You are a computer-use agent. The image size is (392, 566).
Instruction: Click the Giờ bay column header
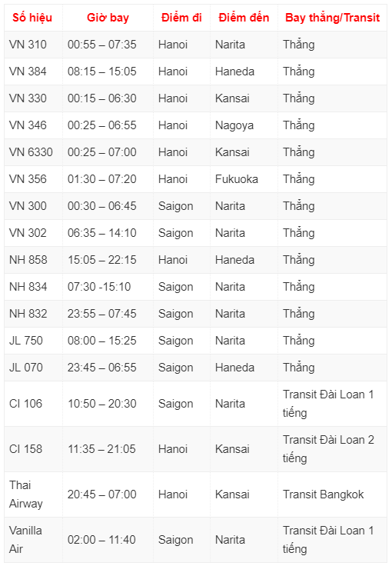tap(108, 18)
